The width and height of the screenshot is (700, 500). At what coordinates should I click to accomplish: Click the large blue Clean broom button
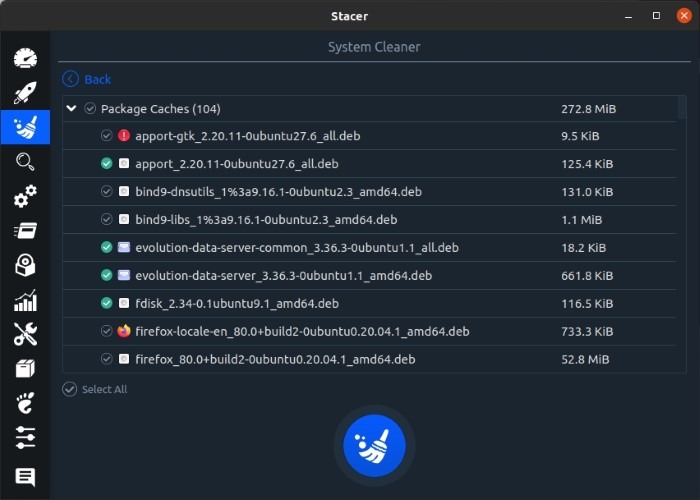(x=374, y=446)
